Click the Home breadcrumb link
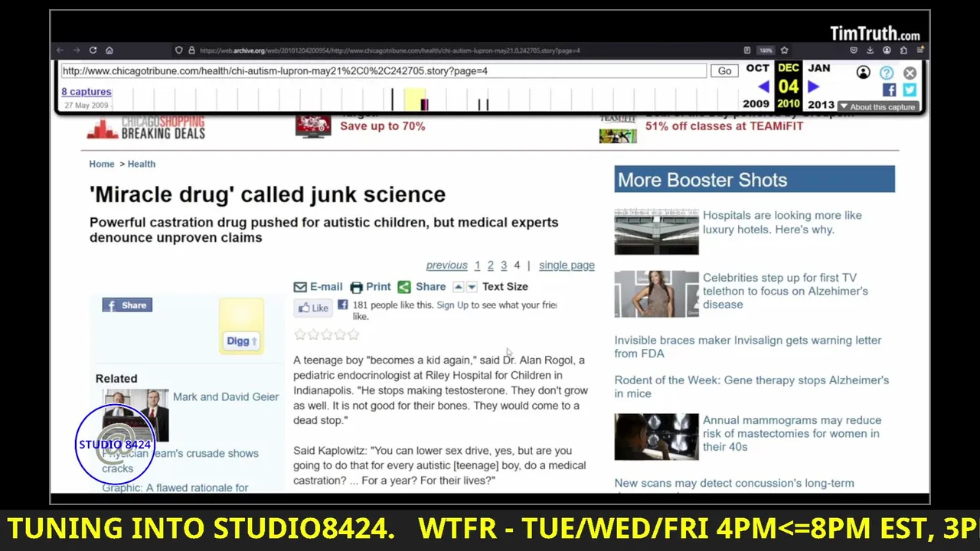The image size is (980, 551). (102, 164)
